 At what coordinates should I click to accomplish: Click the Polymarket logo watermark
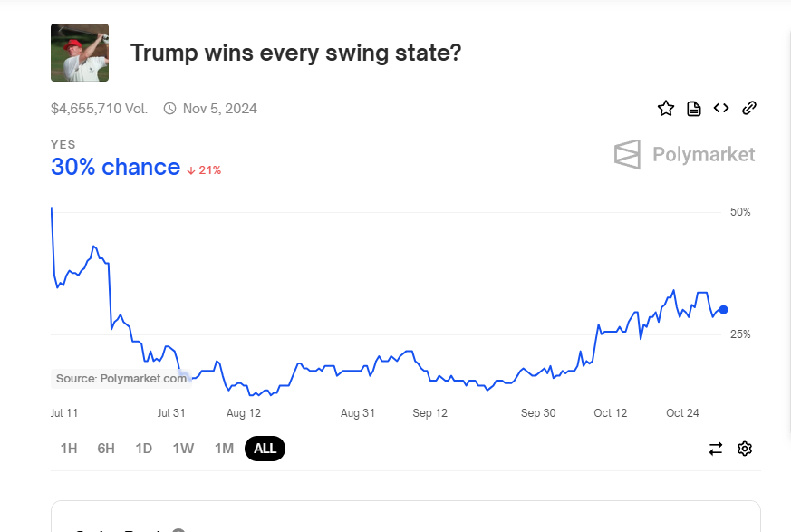(685, 154)
